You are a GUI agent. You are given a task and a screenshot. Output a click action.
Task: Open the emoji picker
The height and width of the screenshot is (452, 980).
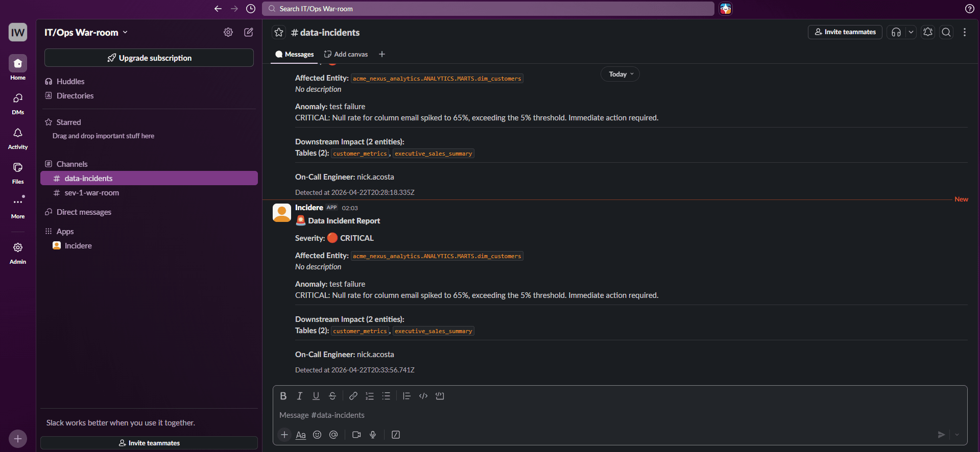pos(317,435)
